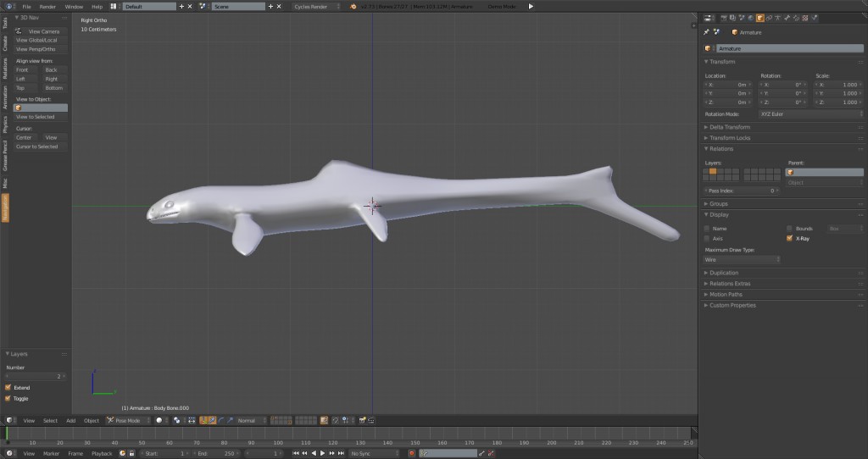Screen dimensions: 868x459
Task: Toggle the Bounds display checkbox
Action: [x=789, y=229]
